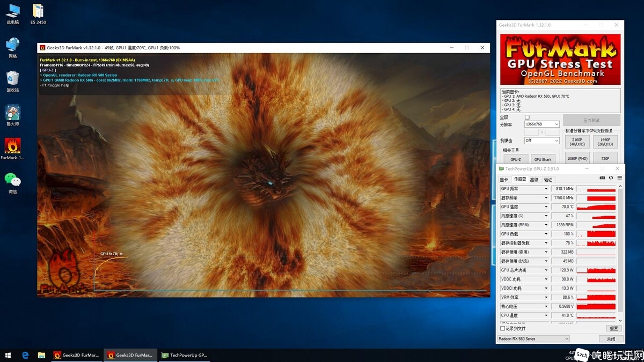
Task: Click the GPU-Z screenshot camera icon
Action: coord(602,178)
